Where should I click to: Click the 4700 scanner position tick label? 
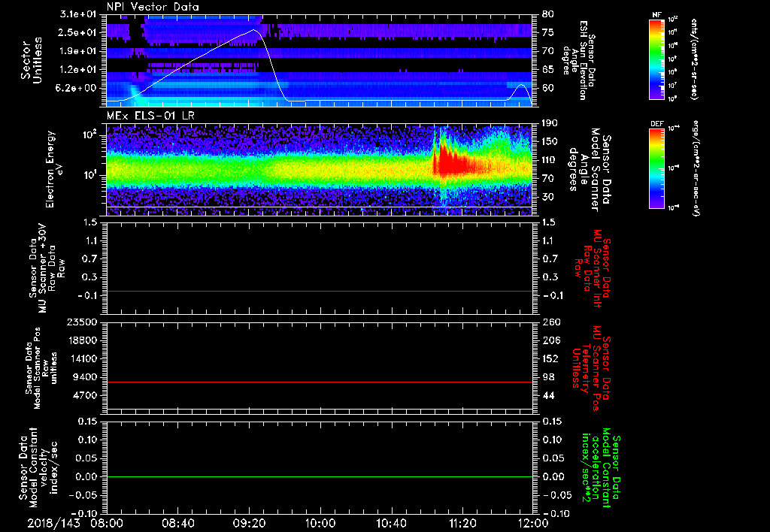pyautogui.click(x=86, y=395)
